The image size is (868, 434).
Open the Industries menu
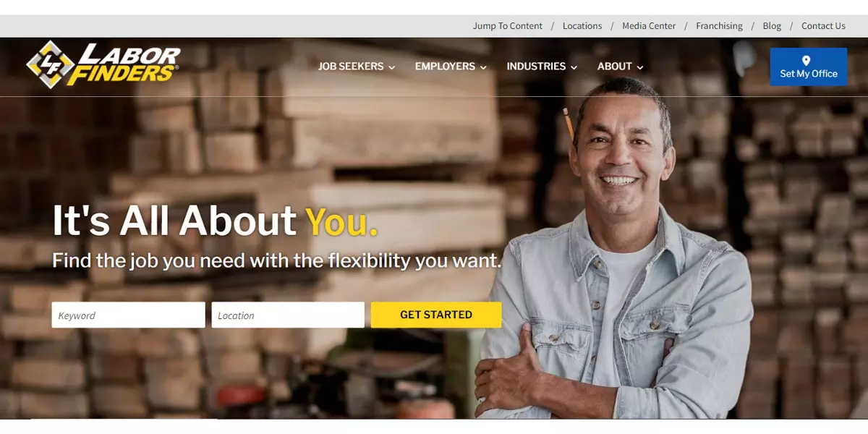pos(542,67)
